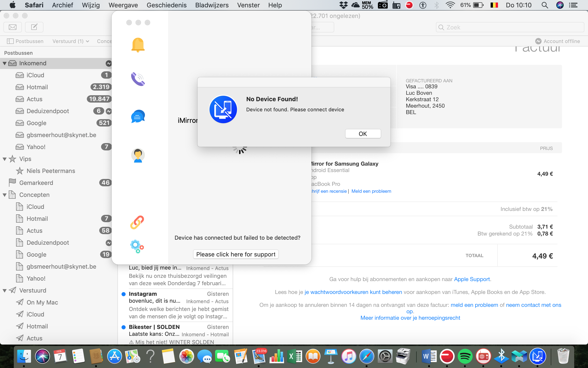
Task: Click je wachtwoordvoorkeuren kunt beheren link
Action: 353,292
